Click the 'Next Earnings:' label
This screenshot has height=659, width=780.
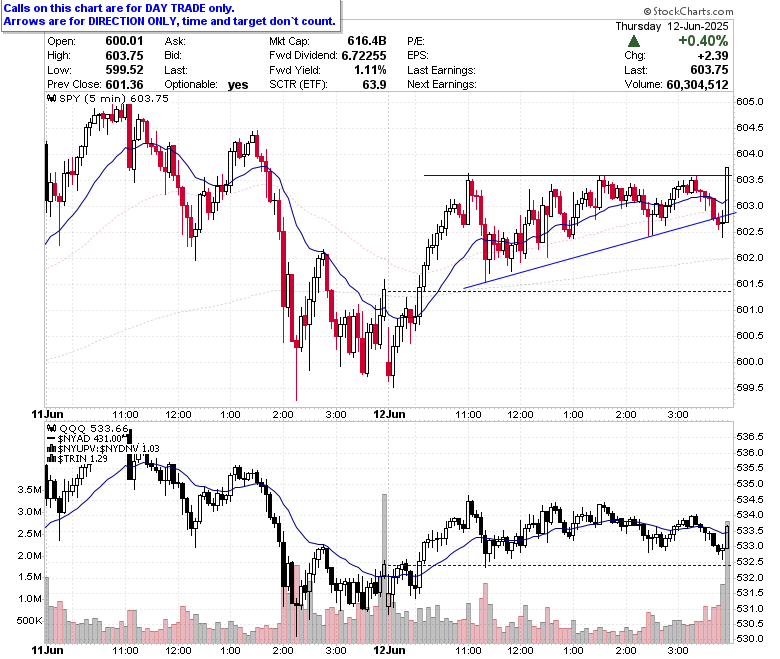click(x=442, y=84)
